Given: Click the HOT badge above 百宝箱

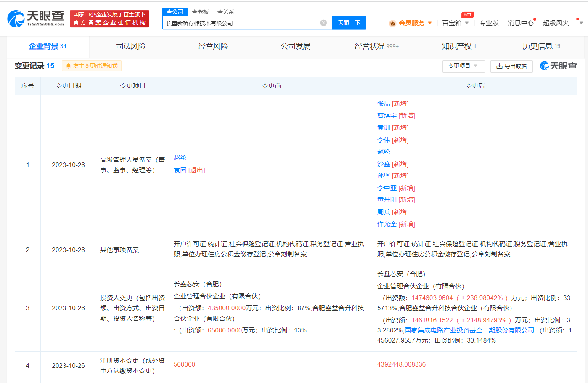Looking at the screenshot, I should pyautogui.click(x=467, y=15).
